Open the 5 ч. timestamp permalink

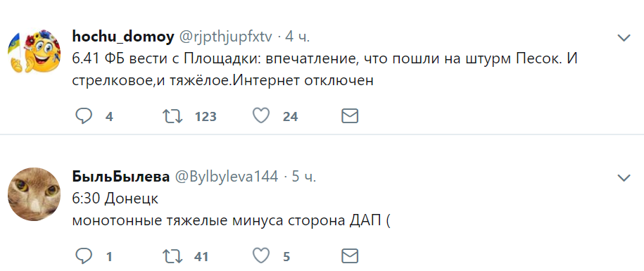(304, 177)
